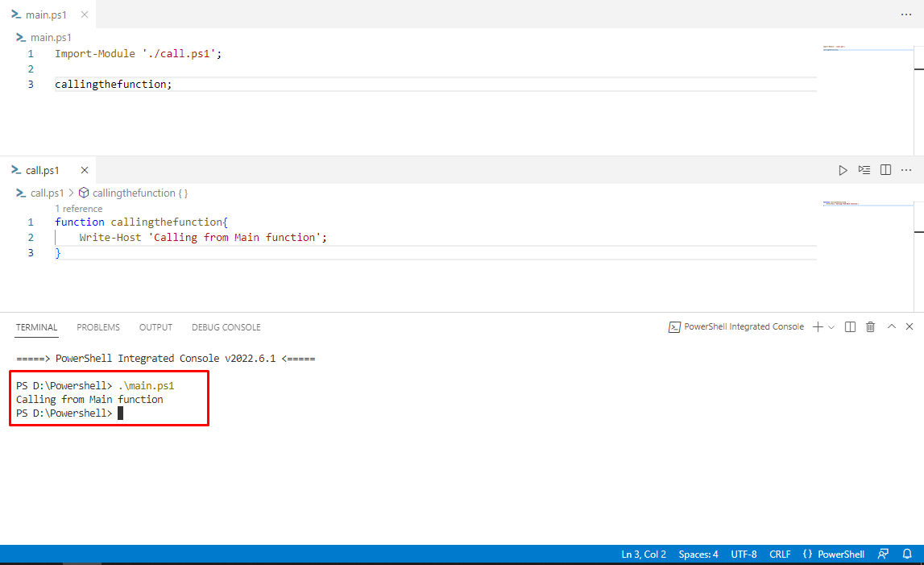Viewport: 924px width, 565px height.
Task: Switch to the PROBLEMS panel tab
Action: (97, 327)
